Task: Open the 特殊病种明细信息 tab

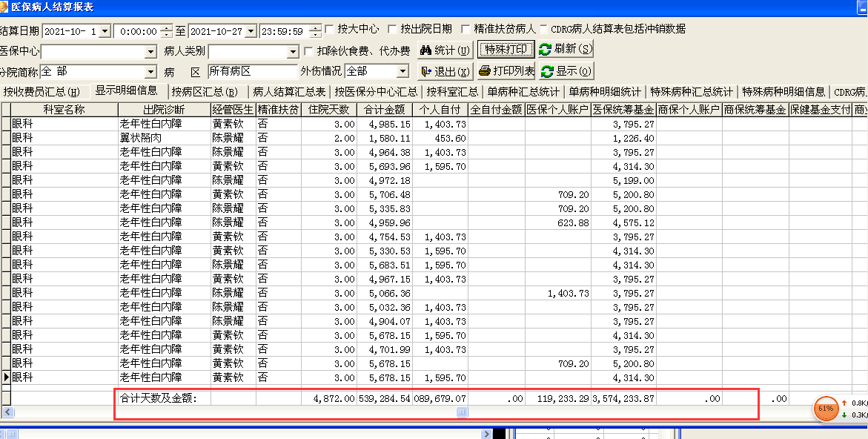Action: tap(783, 91)
